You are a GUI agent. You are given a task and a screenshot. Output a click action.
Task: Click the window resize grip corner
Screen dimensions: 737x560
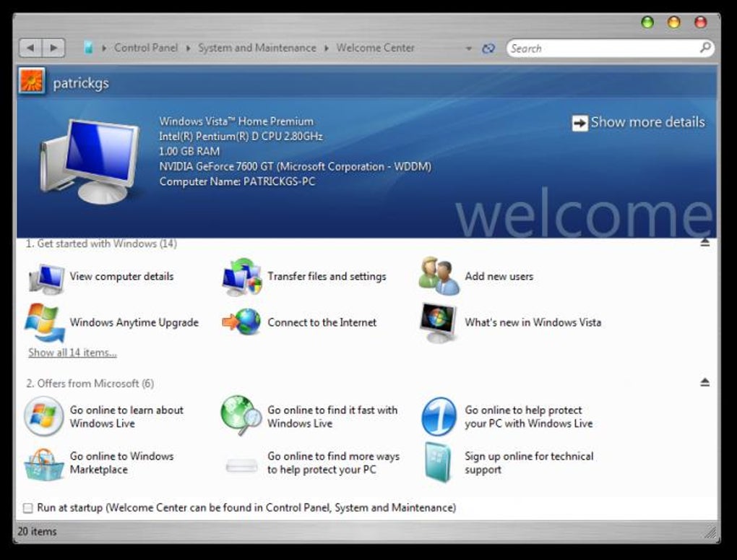pyautogui.click(x=710, y=532)
